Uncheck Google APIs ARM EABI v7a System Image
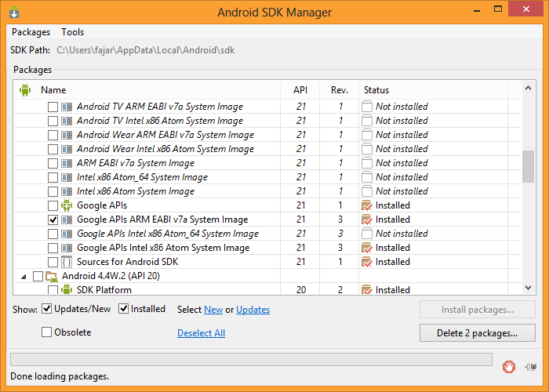 pos(53,220)
